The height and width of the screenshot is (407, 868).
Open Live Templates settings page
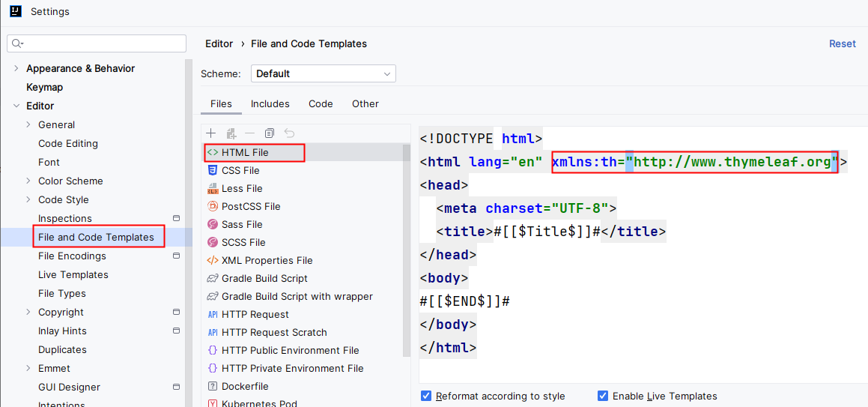(x=73, y=274)
